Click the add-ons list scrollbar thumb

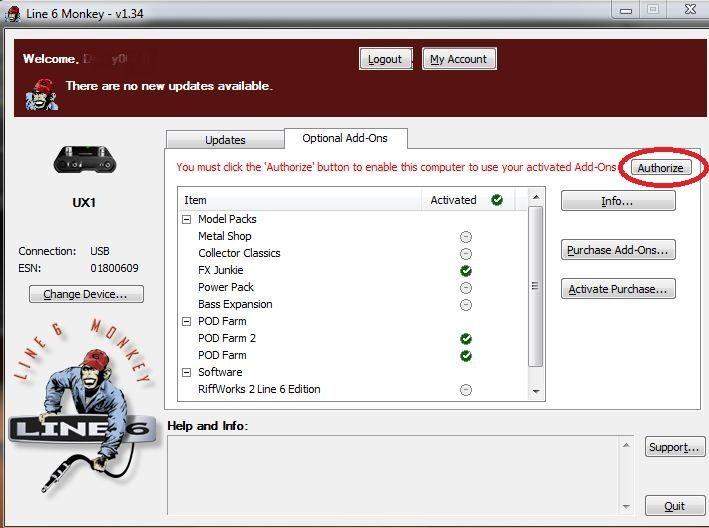tap(535, 287)
